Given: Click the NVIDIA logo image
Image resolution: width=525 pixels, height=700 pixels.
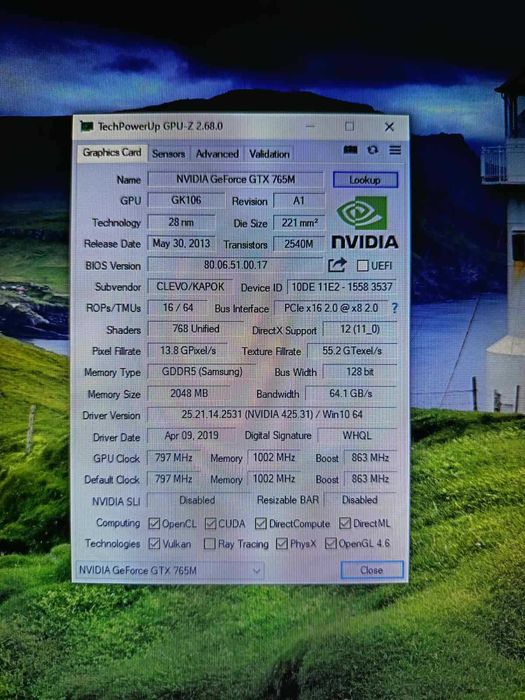Looking at the screenshot, I should 365,223.
